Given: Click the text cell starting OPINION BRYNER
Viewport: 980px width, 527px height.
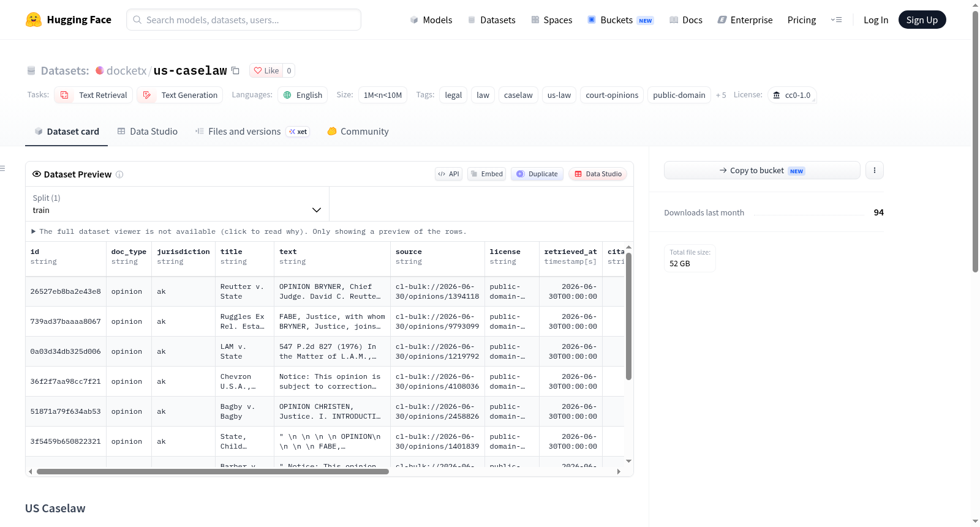Looking at the screenshot, I should click(332, 291).
